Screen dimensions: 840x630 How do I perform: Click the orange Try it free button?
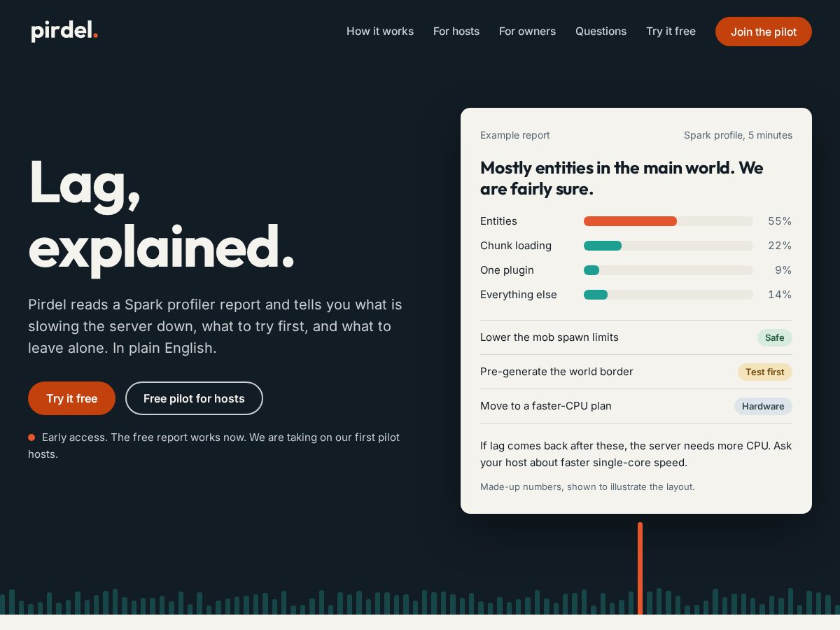[x=71, y=398]
